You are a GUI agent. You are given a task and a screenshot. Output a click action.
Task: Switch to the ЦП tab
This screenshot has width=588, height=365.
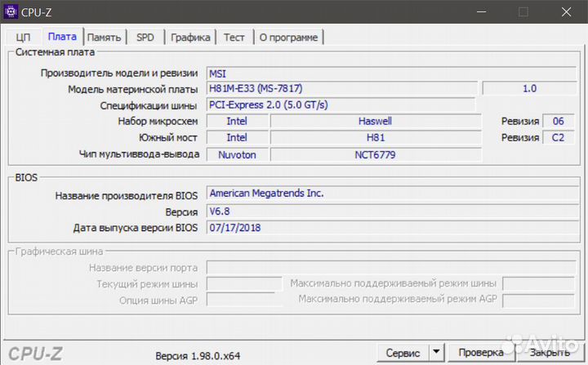23,37
